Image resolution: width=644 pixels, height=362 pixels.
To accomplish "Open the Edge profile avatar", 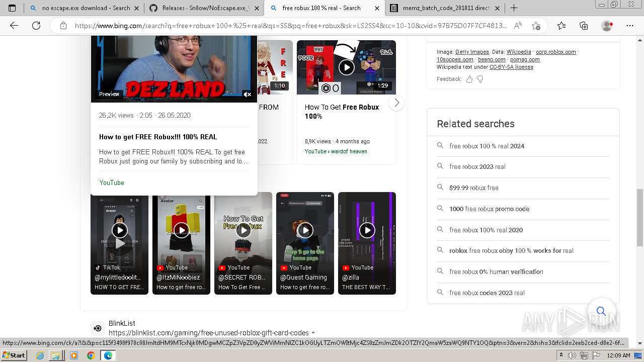I will click(607, 26).
